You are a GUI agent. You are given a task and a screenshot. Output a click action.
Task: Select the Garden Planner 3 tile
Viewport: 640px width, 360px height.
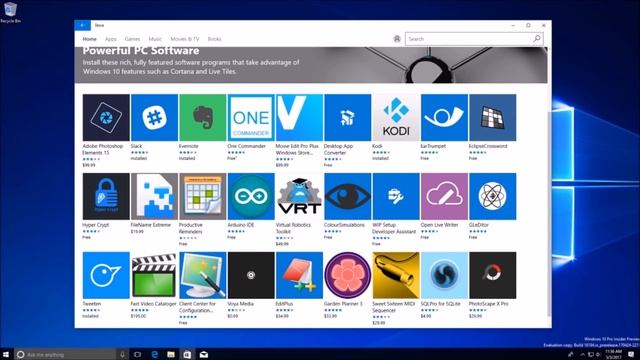(348, 275)
